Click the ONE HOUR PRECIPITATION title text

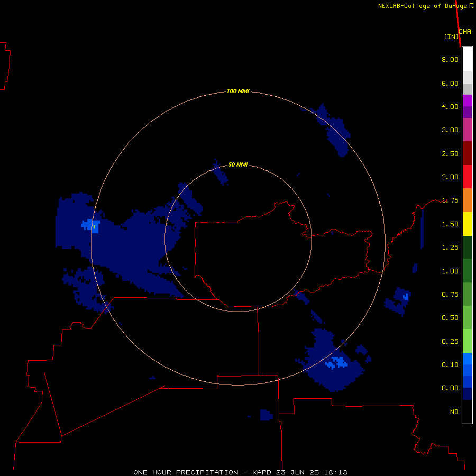(186, 472)
